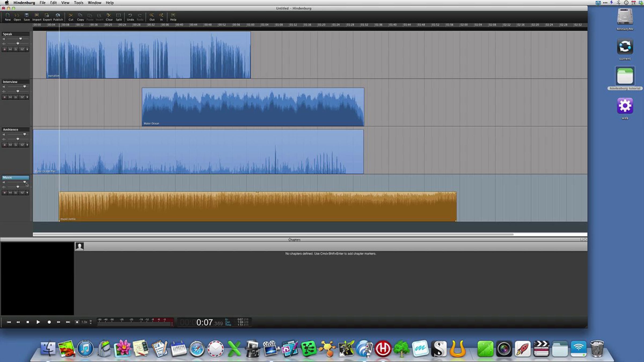Screen dimensions: 644x362
Task: Open the View menu
Action: tap(65, 3)
